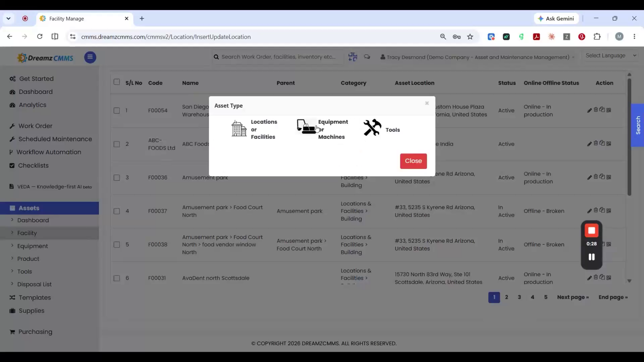Delete row 1 F00054 with the trash icon
Viewport: 644px width, 362px height.
(596, 110)
